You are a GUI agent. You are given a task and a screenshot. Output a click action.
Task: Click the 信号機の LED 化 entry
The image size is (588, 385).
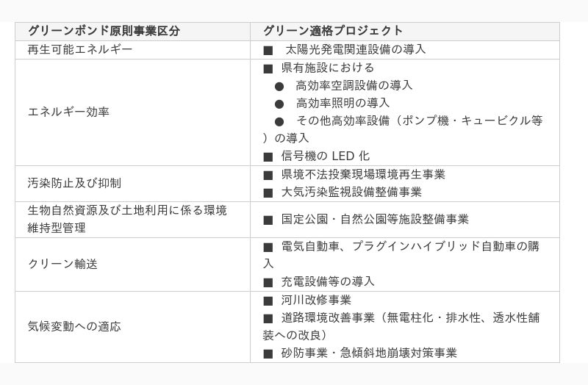(326, 156)
